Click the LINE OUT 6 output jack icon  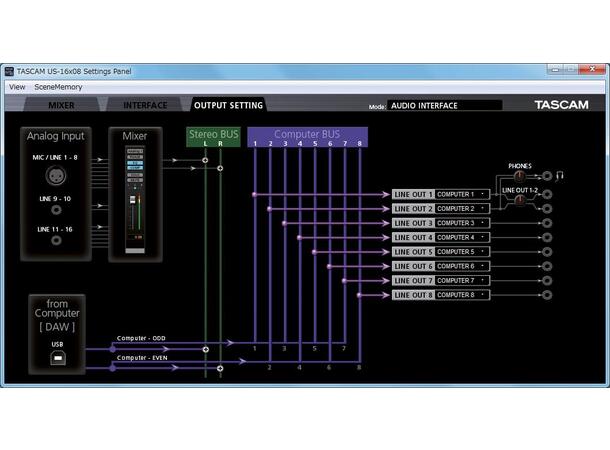547,266
